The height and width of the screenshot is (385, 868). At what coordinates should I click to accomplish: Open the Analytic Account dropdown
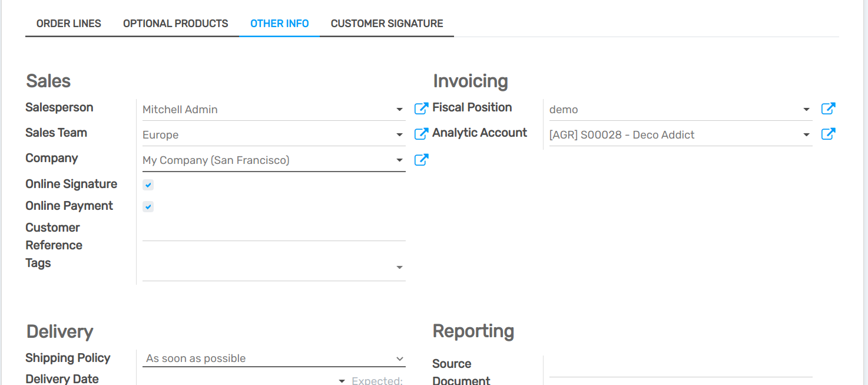click(x=806, y=135)
